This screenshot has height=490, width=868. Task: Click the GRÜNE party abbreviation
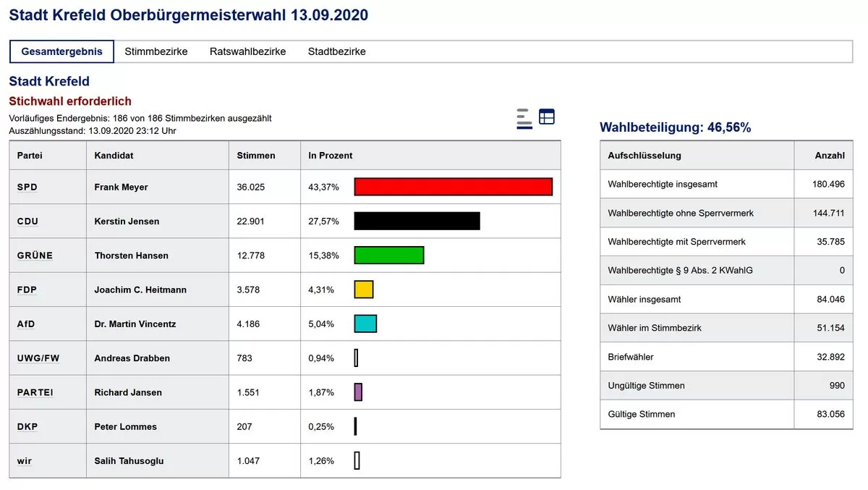click(35, 255)
